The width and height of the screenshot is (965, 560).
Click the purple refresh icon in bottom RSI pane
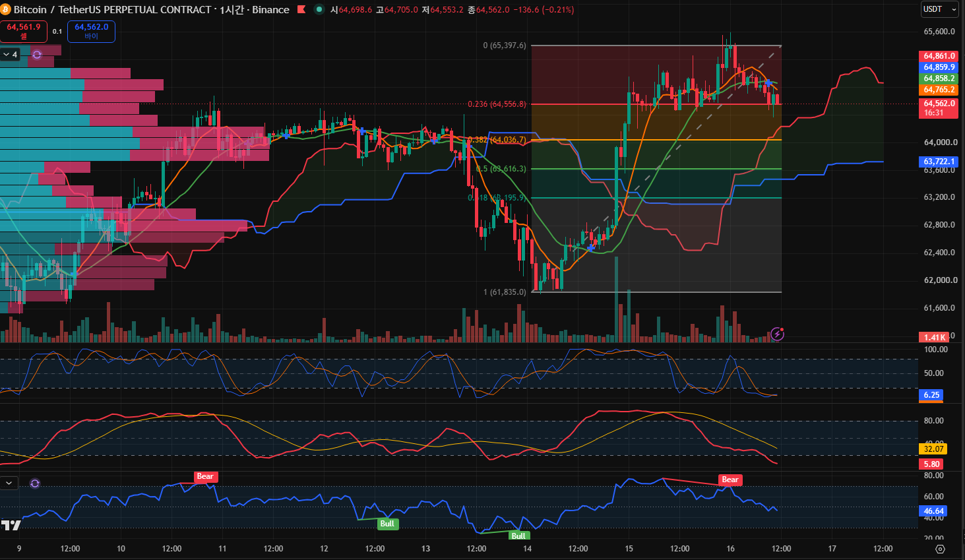tap(35, 483)
